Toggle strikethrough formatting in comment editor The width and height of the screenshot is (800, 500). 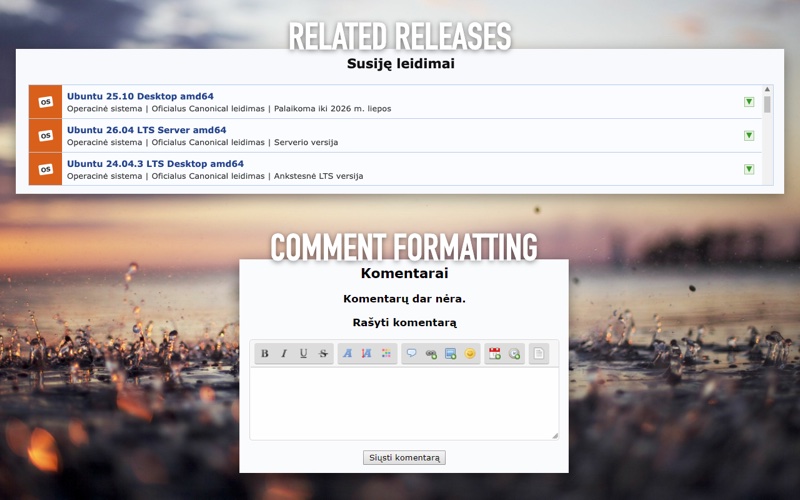(323, 353)
